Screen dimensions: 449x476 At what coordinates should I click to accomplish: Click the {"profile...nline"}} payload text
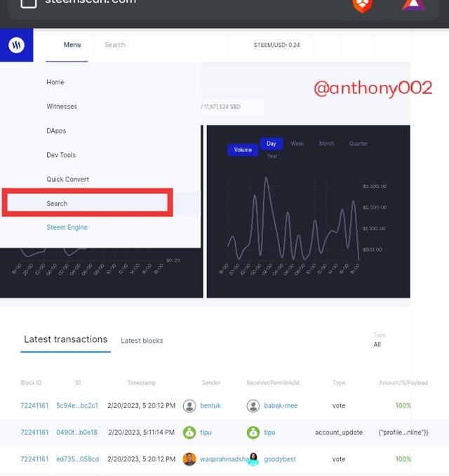(x=403, y=433)
